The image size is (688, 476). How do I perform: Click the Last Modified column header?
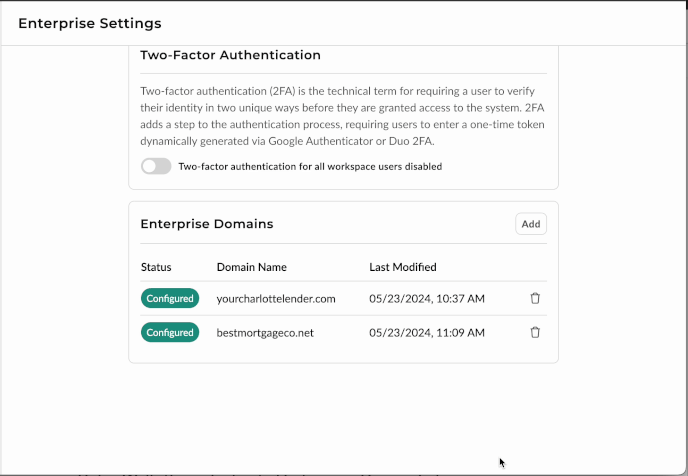click(x=402, y=267)
